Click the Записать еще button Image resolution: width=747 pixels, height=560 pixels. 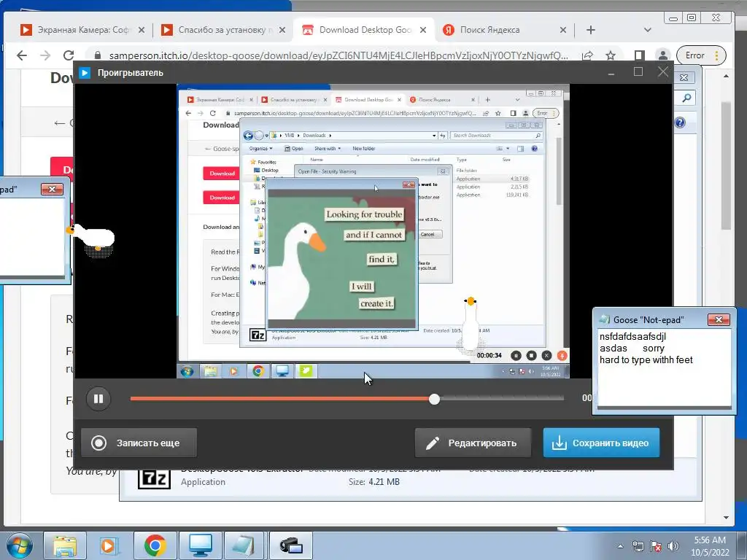point(139,443)
